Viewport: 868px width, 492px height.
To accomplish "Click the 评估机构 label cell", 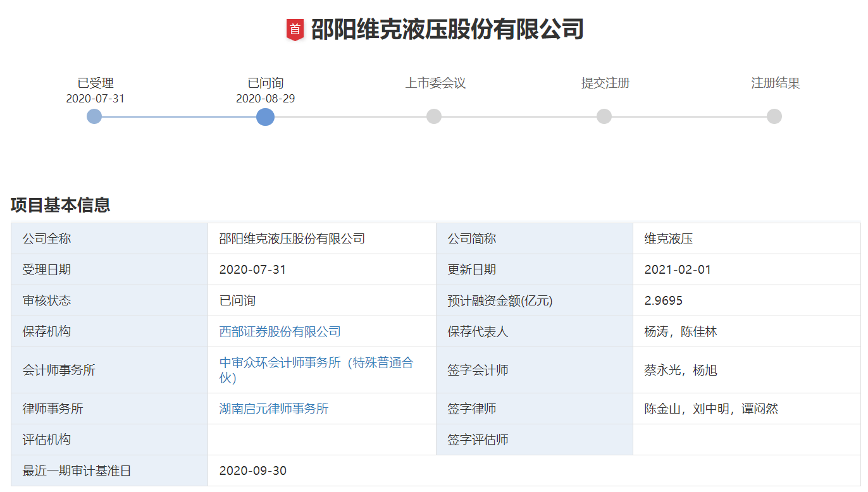I will [x=109, y=440].
